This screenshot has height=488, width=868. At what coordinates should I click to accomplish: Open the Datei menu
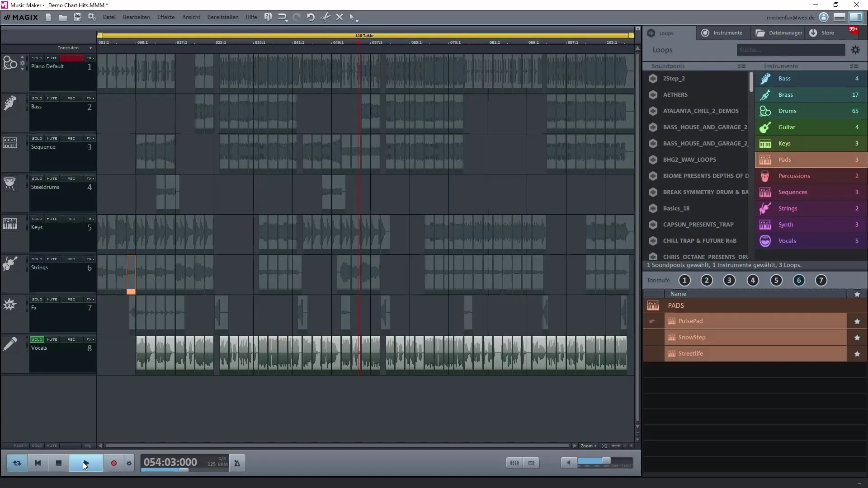click(109, 17)
